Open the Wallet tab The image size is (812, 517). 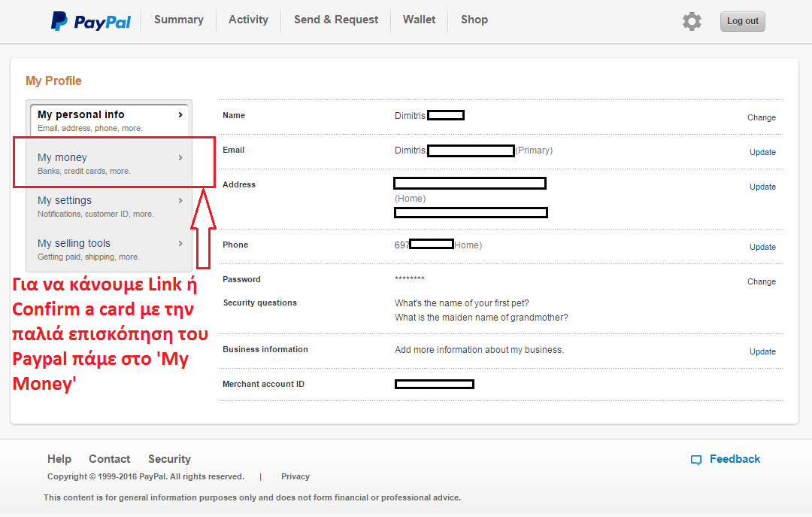click(419, 20)
